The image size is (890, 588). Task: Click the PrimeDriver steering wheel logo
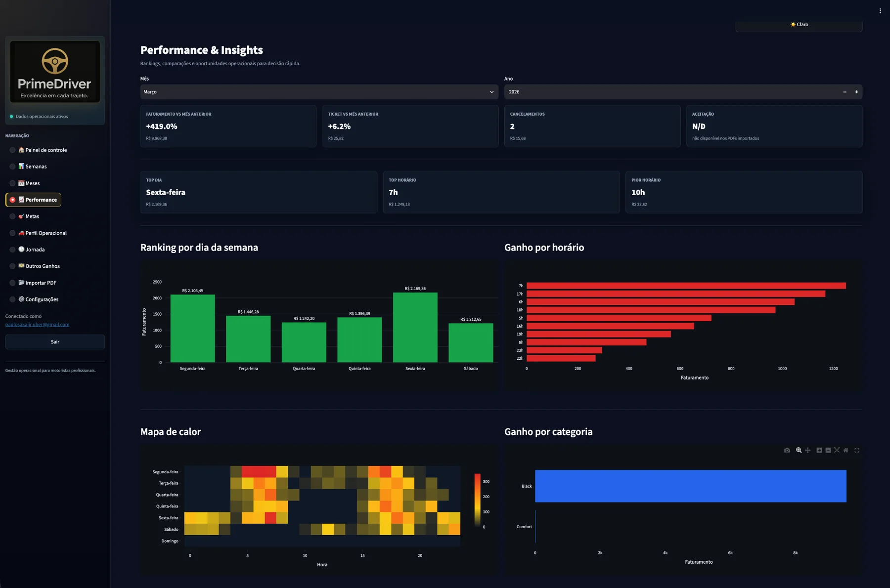point(55,61)
